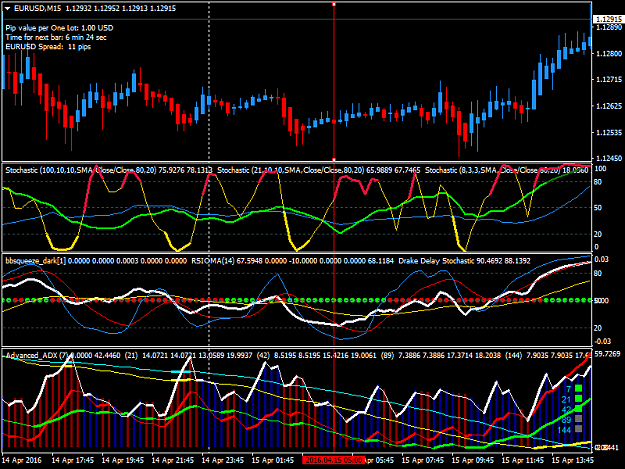Click the green square beside legend 42
Screen dimensions: 625x469
(578, 408)
